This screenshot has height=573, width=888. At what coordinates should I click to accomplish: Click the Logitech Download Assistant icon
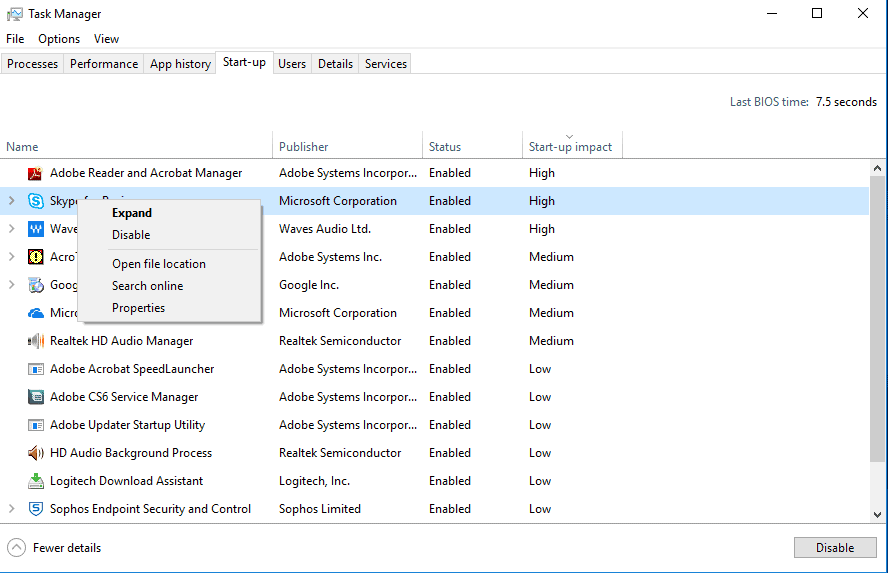pos(36,481)
